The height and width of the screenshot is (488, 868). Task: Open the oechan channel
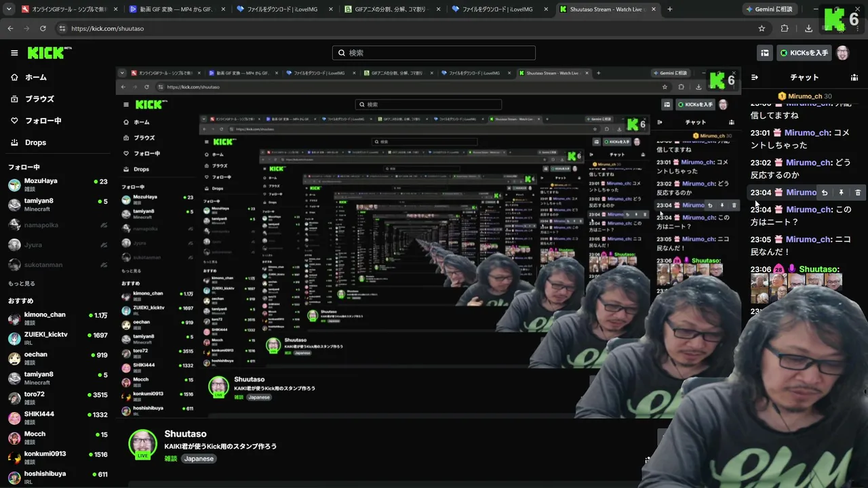pos(57,359)
